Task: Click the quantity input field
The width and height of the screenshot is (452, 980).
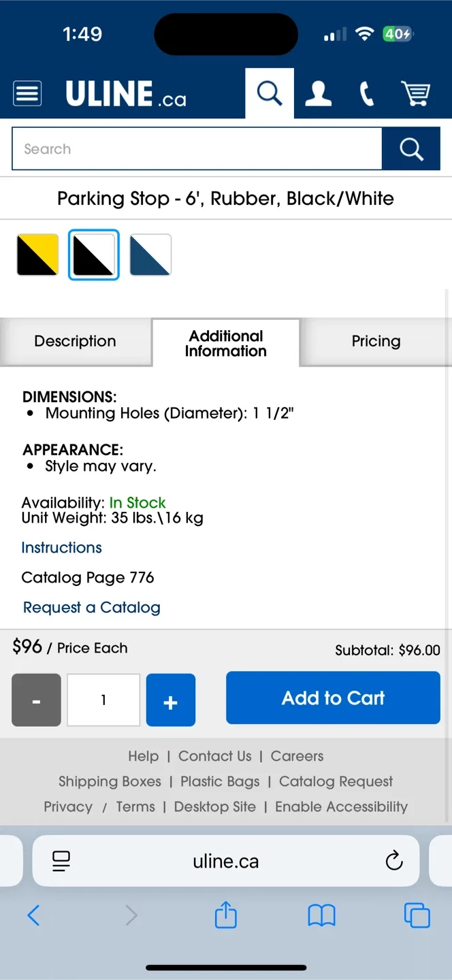Action: pos(103,700)
